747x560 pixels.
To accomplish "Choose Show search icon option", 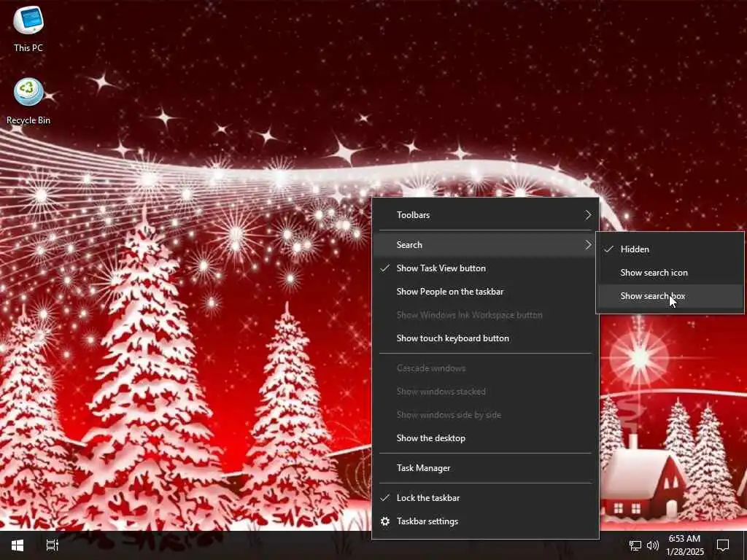I will pyautogui.click(x=670, y=273).
